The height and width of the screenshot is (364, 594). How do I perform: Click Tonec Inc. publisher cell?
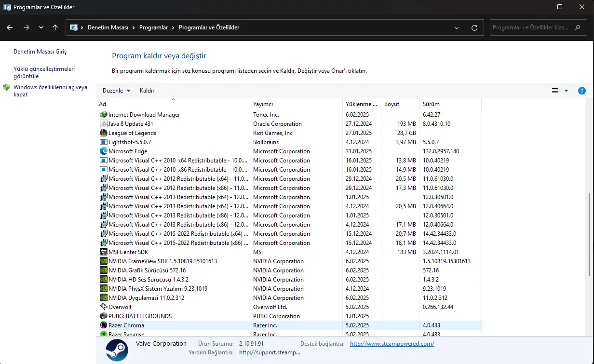[266, 115]
